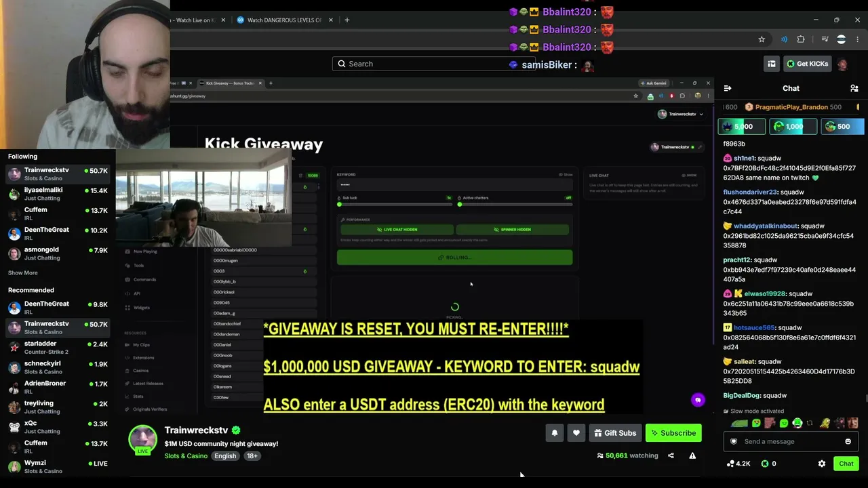Screen dimensions: 868x488
Task: Click the bookmark star in the streamed browser
Action: coord(635,96)
